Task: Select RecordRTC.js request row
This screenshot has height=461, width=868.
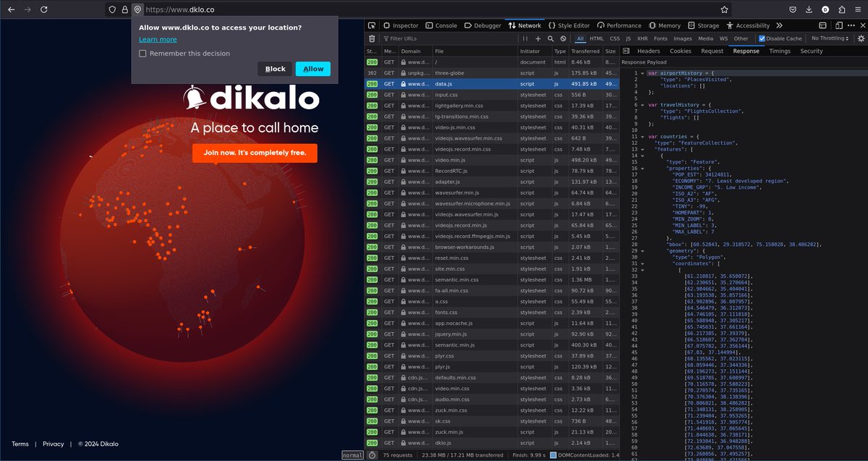Action: pos(491,171)
